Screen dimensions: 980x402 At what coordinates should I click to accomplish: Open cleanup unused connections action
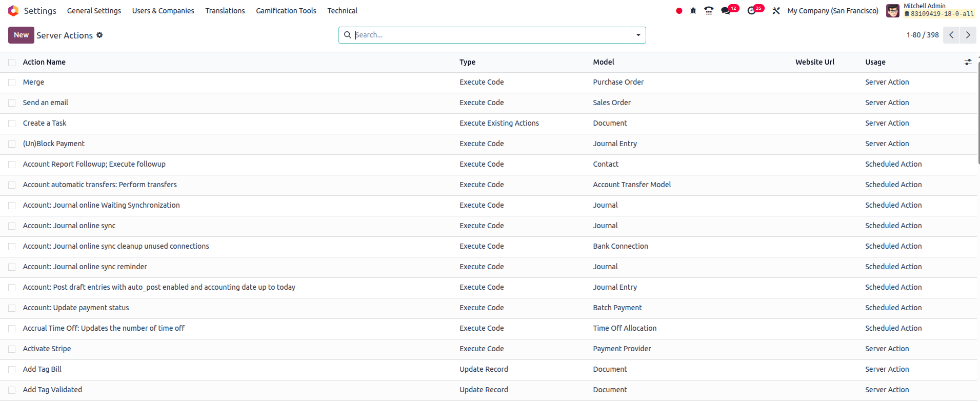116,246
